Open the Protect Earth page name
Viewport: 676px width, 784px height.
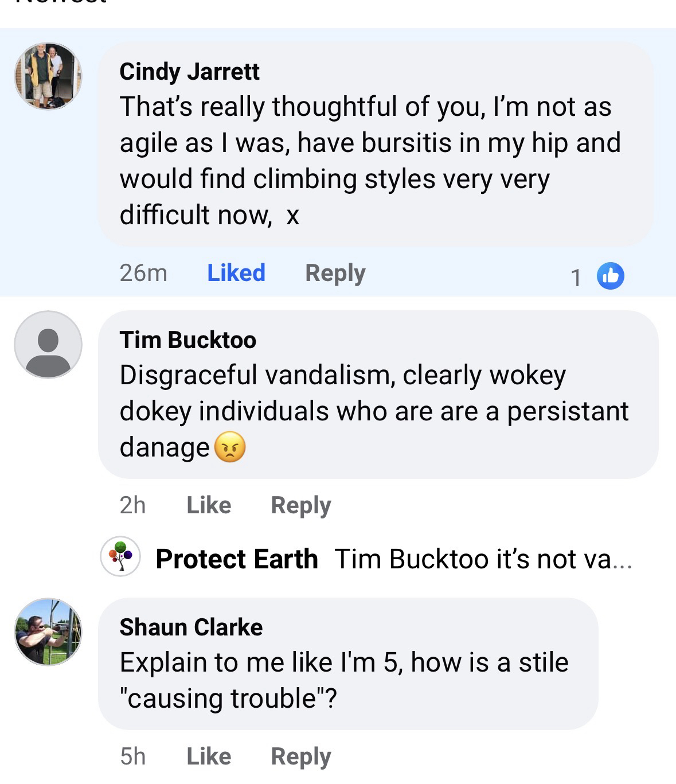point(237,559)
